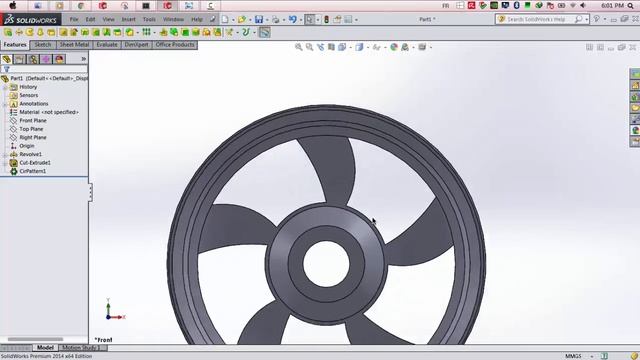Switch to the Sketch tab
The width and height of the screenshot is (640, 360).
click(43, 45)
